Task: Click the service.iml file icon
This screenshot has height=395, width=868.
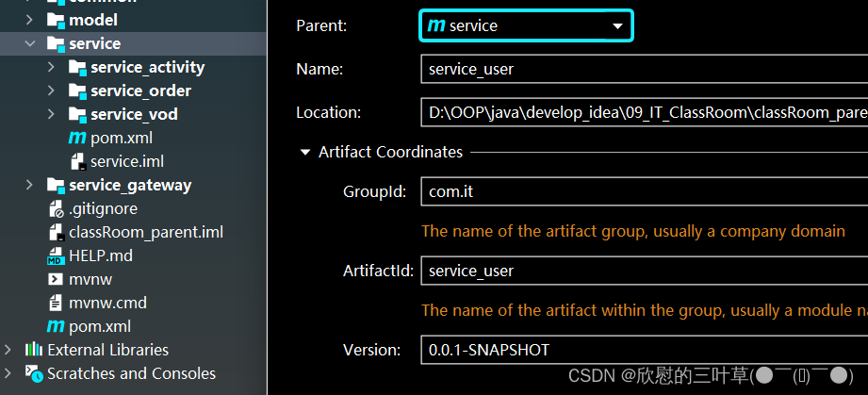Action: click(77, 162)
